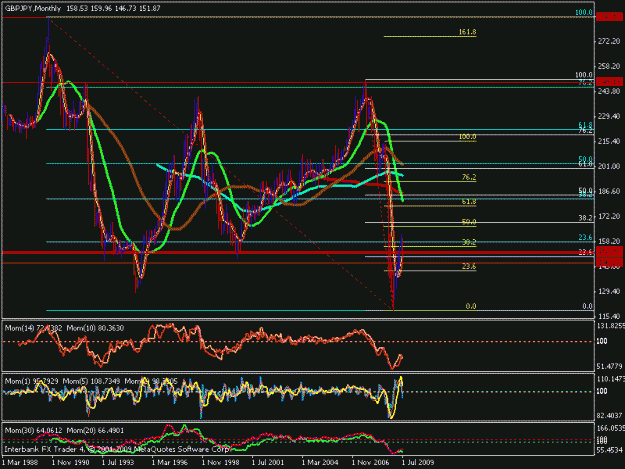Select the 1 Jul 1993 date label
The height and width of the screenshot is (469, 625).
click(120, 462)
